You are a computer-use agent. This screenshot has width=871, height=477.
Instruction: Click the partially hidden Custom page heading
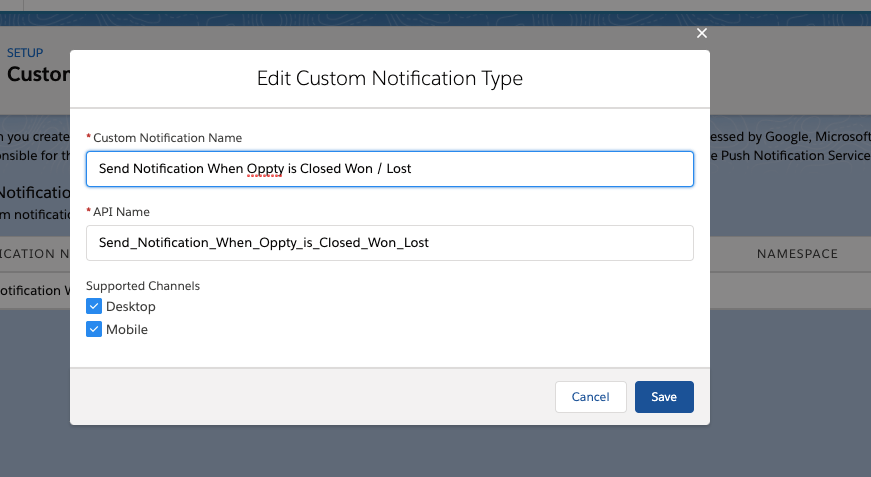(38, 75)
